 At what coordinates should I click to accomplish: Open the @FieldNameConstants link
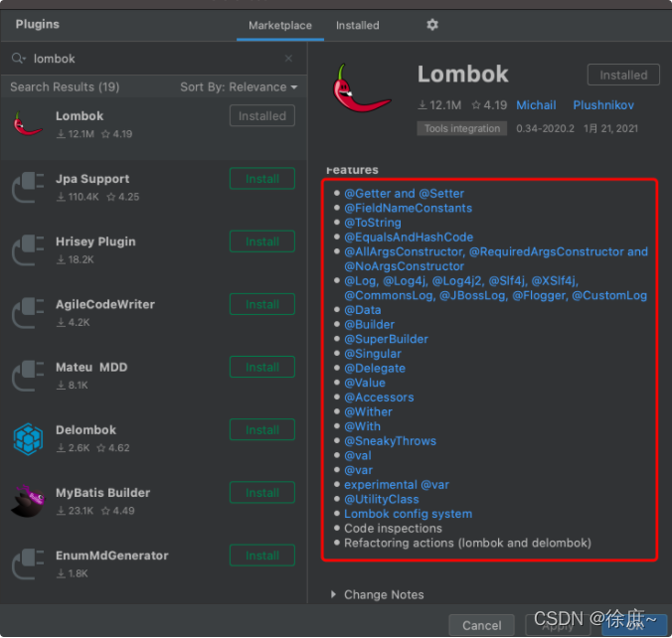click(x=408, y=208)
